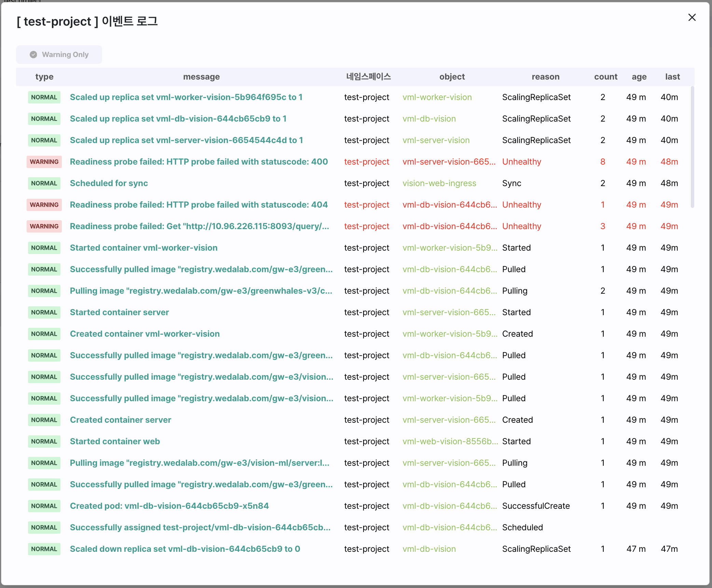Open Successfully assigned test-project/vml-db-vision message
Image resolution: width=712 pixels, height=588 pixels.
pos(200,528)
